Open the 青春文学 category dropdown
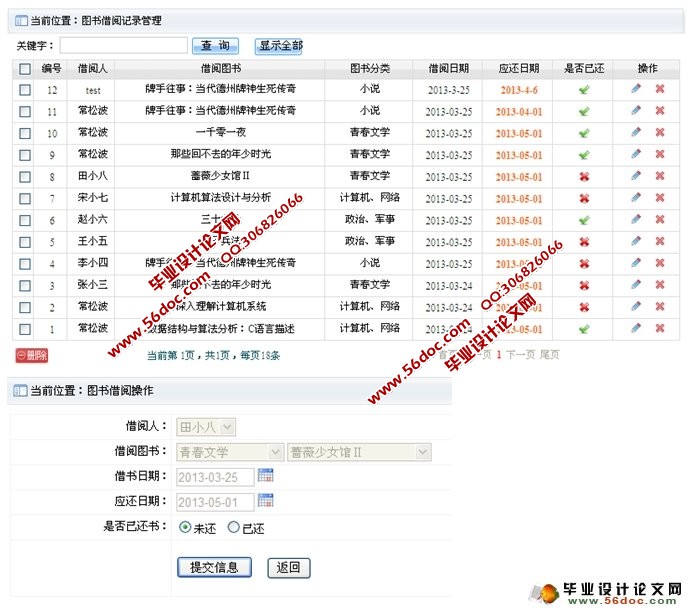 tap(230, 452)
